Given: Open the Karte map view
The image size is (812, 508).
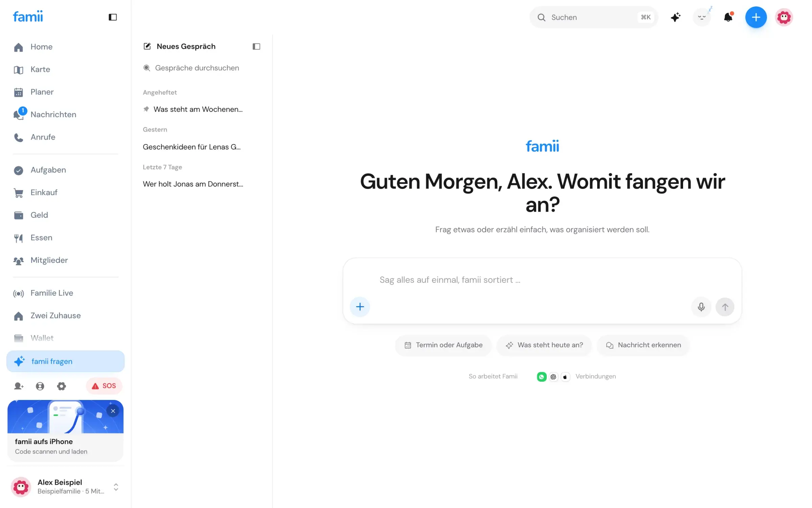Looking at the screenshot, I should (65, 69).
